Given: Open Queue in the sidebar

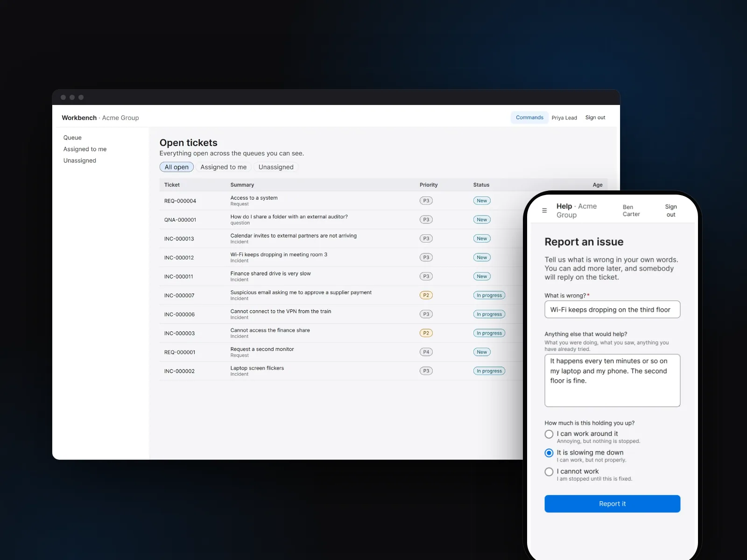Looking at the screenshot, I should click(x=72, y=138).
